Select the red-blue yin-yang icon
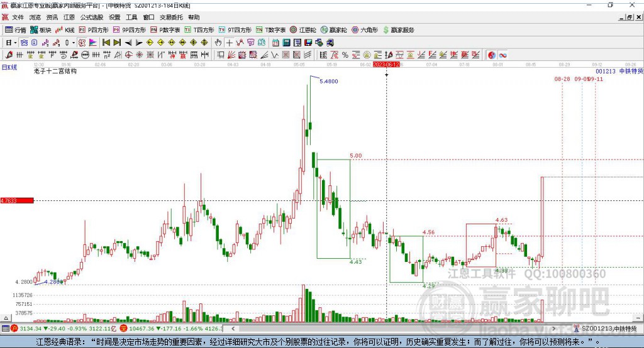The image size is (644, 348). 492,55
